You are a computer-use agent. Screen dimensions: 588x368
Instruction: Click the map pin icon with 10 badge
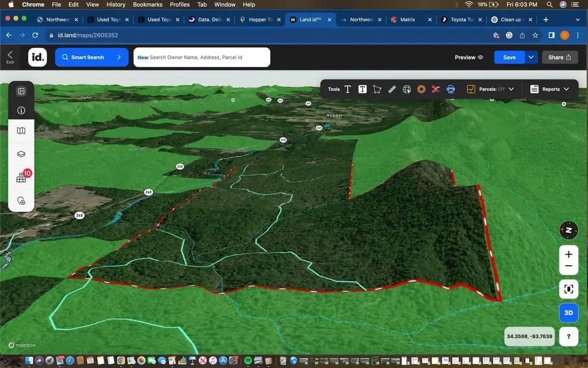(x=21, y=178)
